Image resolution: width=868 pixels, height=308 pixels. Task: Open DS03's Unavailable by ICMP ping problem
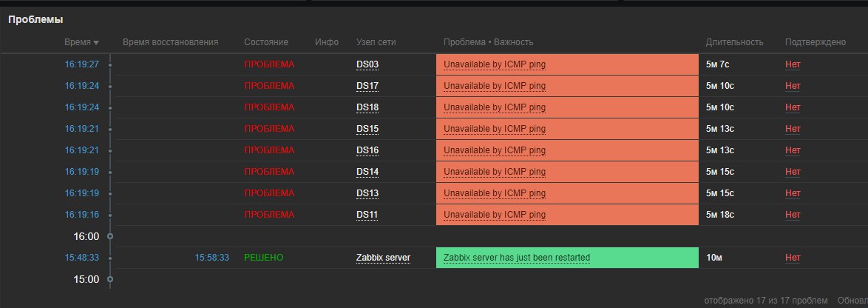coord(495,64)
